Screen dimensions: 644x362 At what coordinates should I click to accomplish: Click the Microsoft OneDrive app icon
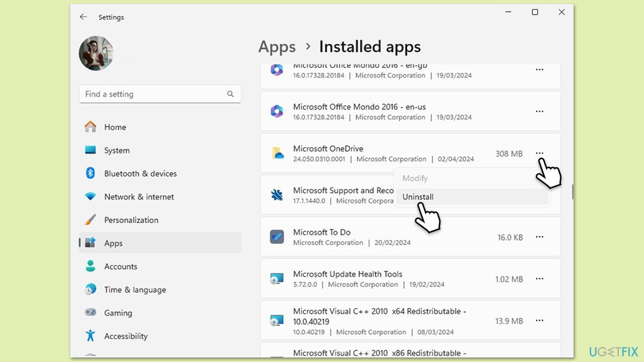[277, 153]
